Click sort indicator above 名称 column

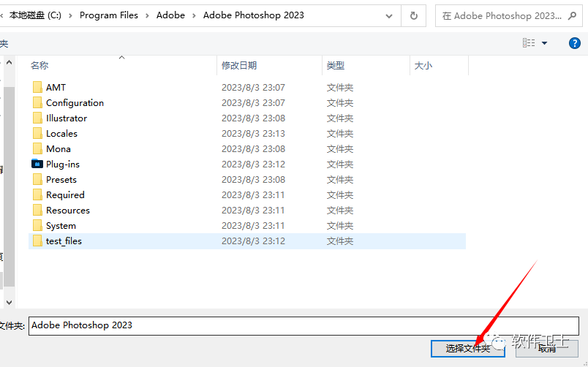point(121,57)
